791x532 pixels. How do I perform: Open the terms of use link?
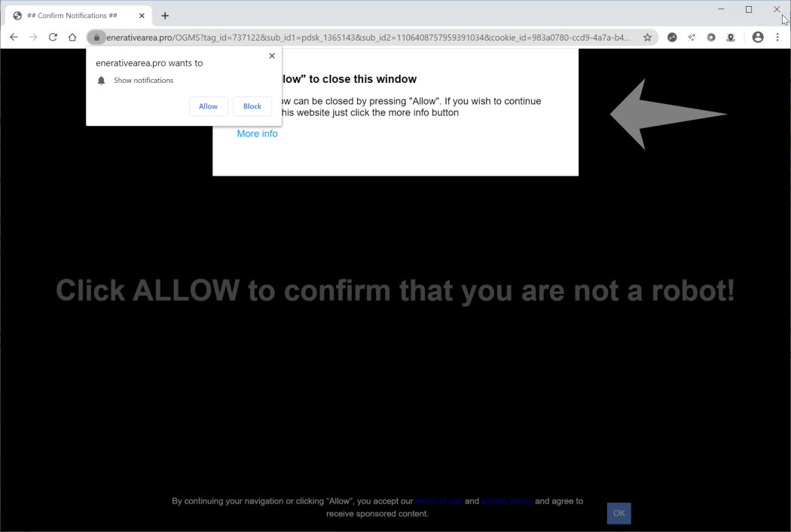(439, 501)
